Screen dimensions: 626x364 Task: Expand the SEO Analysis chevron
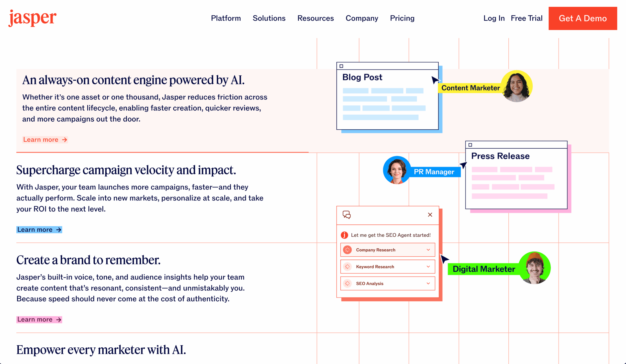pyautogui.click(x=428, y=284)
